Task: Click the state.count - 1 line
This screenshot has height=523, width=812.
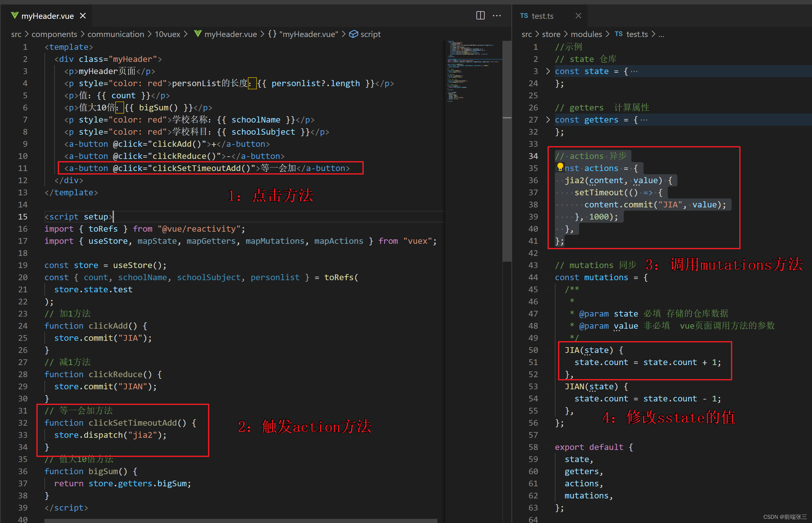Action: pos(647,399)
